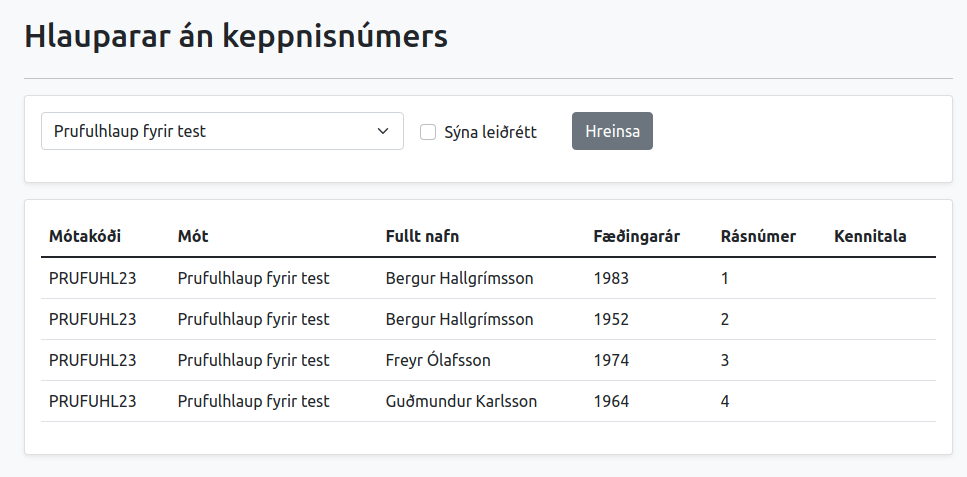The image size is (967, 477).
Task: Click birth year 1974 cell
Action: [x=611, y=360]
